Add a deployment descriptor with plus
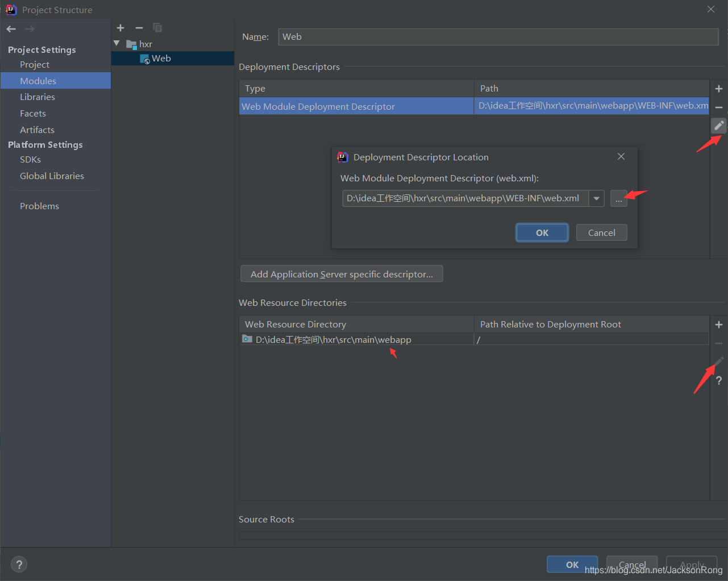728x581 pixels. click(x=719, y=89)
